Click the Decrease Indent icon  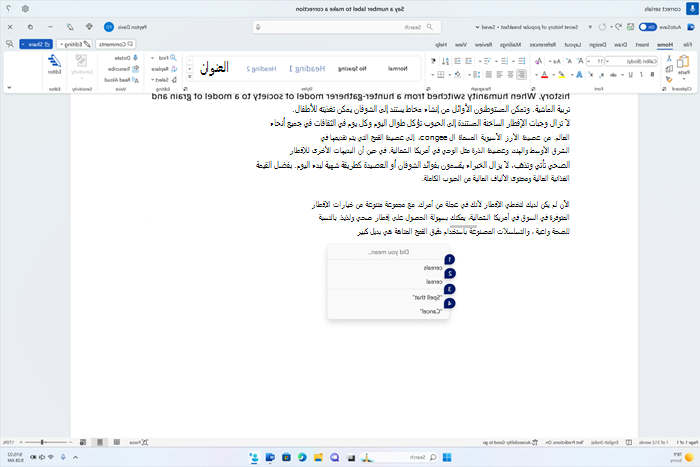pos(468,61)
